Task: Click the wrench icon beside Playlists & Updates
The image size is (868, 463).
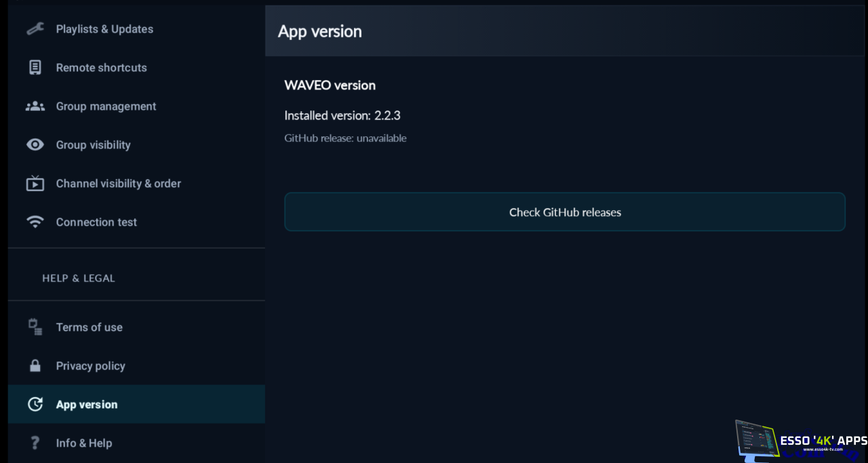Action: (35, 28)
